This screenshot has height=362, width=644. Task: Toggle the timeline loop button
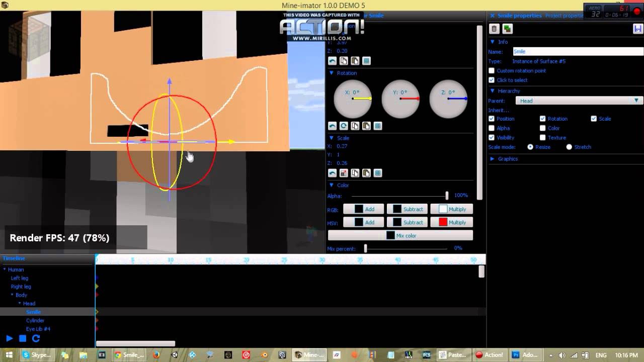[x=36, y=339]
